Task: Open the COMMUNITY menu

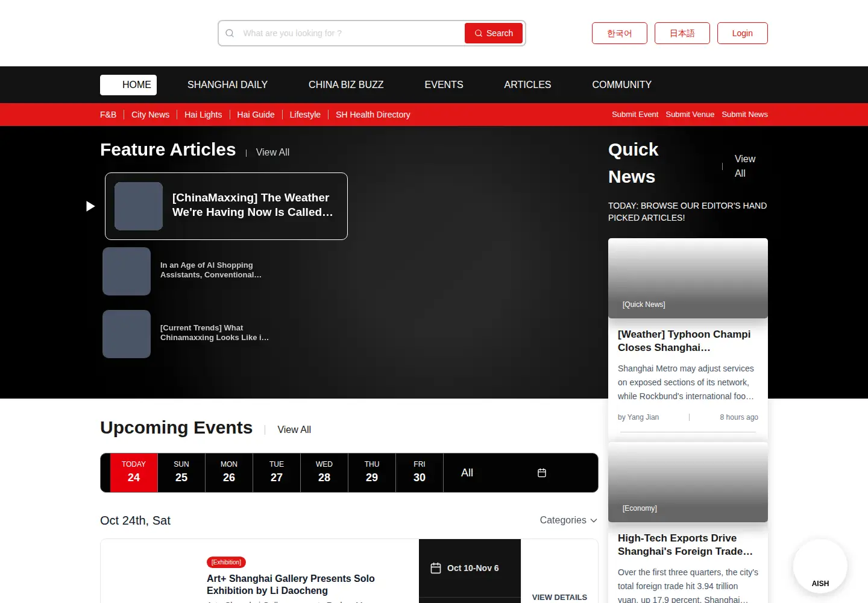Action: point(621,85)
